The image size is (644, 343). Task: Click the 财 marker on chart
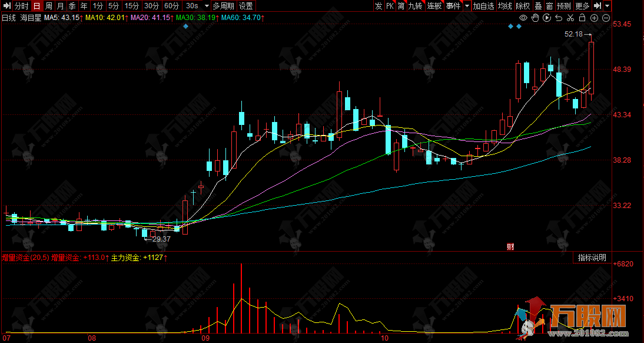(x=510, y=247)
